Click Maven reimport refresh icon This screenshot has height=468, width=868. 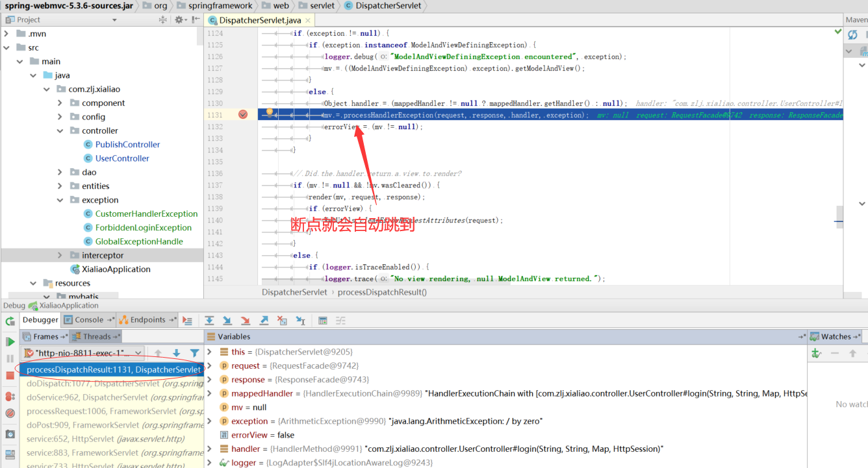[853, 34]
